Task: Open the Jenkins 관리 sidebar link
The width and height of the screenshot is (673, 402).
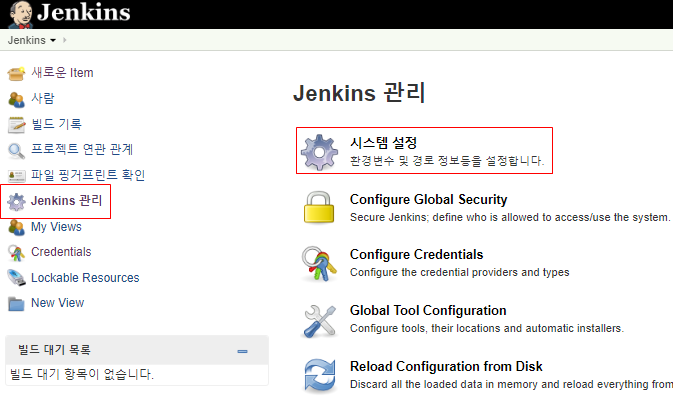Action: point(67,200)
